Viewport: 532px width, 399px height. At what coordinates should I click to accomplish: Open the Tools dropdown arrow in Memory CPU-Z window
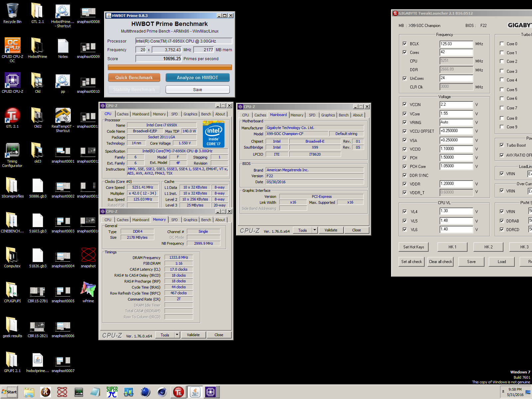pyautogui.click(x=177, y=335)
